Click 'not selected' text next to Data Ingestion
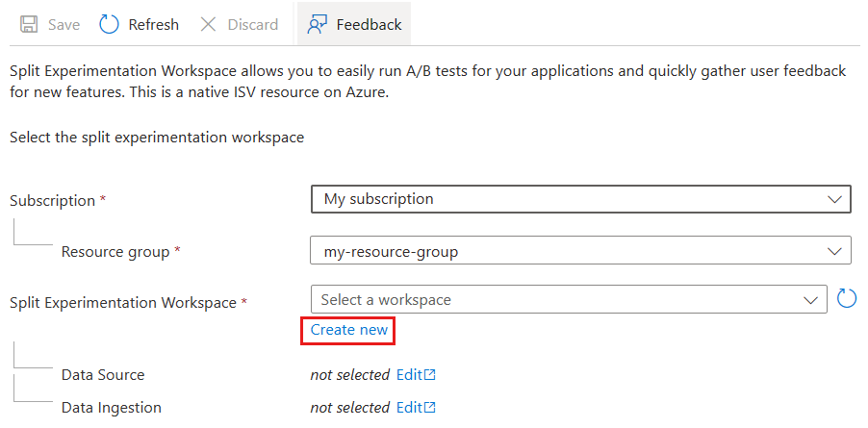Screen dimensions: 868x428 click(x=350, y=408)
